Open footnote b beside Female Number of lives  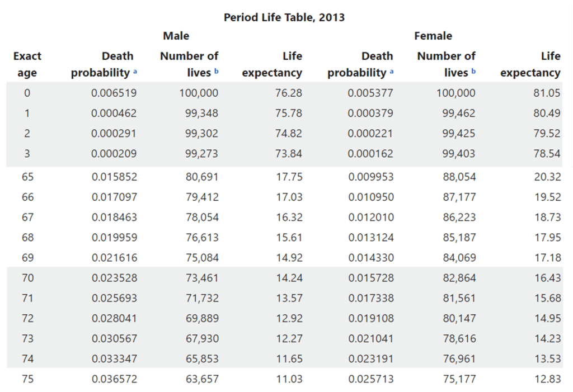coord(473,71)
